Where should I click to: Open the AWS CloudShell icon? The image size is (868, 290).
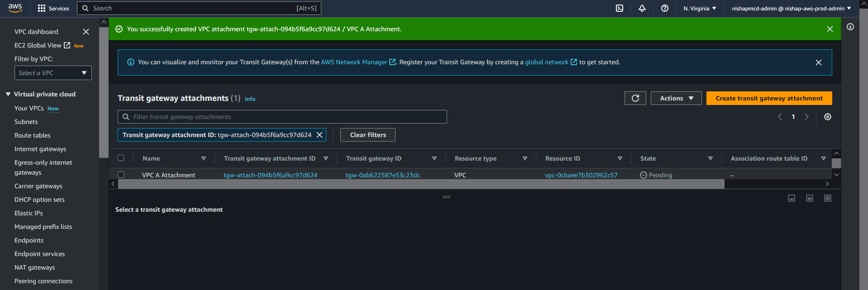(620, 8)
